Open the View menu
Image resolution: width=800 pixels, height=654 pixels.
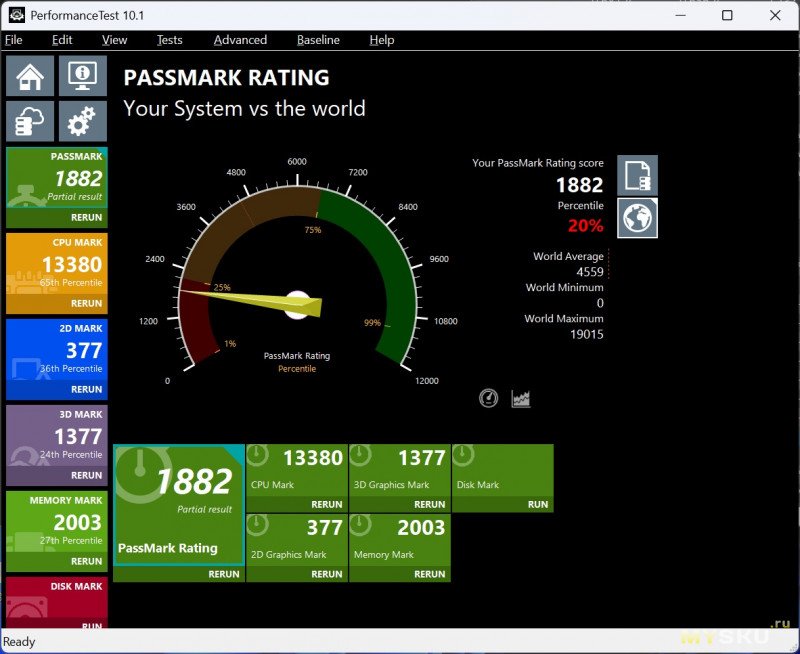(114, 40)
